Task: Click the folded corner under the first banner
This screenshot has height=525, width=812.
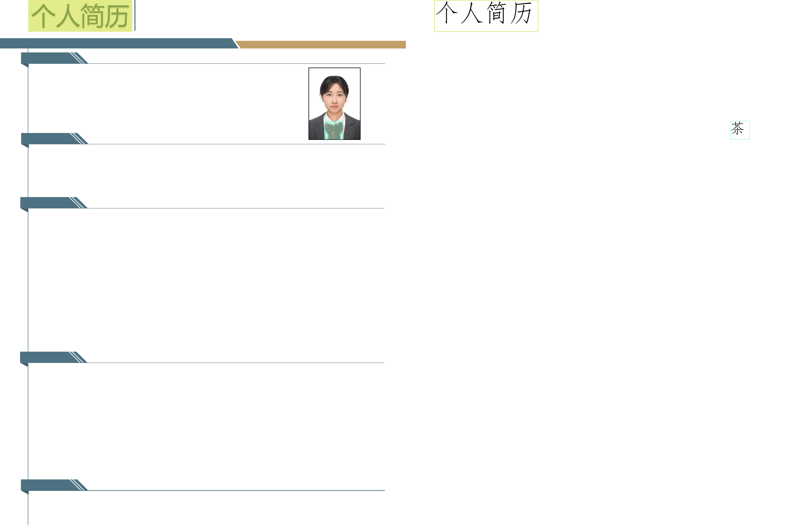Action: (25, 65)
